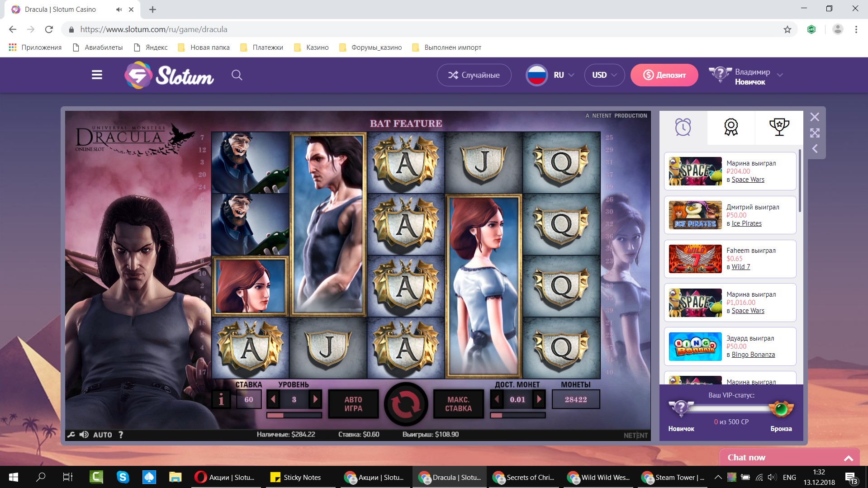Open the Авиабилеты bookmark

[98, 47]
